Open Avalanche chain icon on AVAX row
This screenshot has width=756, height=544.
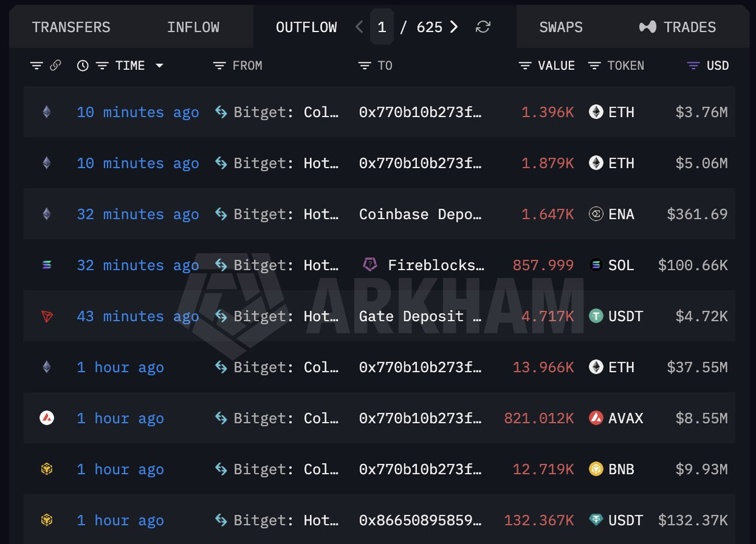[47, 418]
